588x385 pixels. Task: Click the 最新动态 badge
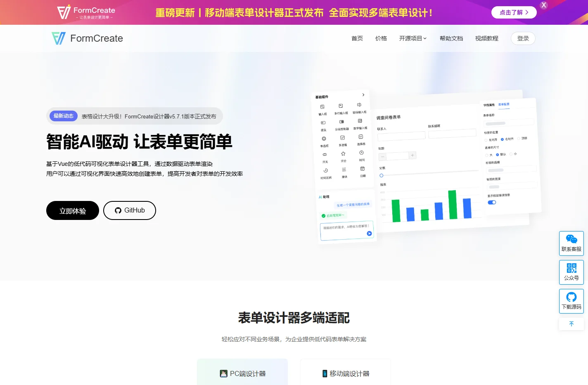pyautogui.click(x=64, y=116)
